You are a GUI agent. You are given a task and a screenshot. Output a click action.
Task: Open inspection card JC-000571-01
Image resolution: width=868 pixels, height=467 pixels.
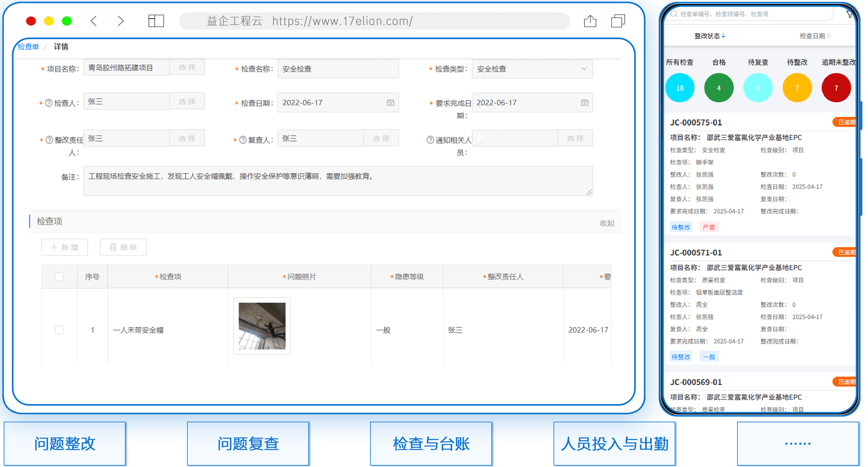760,304
